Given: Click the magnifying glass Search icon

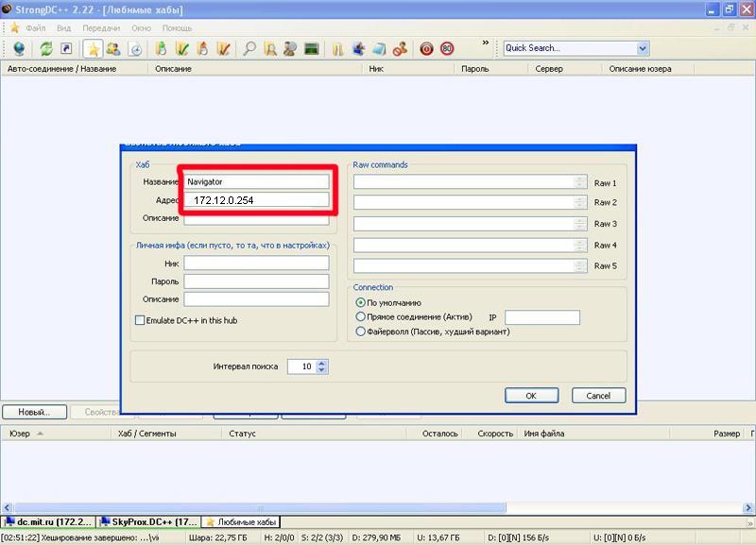Looking at the screenshot, I should point(249,48).
